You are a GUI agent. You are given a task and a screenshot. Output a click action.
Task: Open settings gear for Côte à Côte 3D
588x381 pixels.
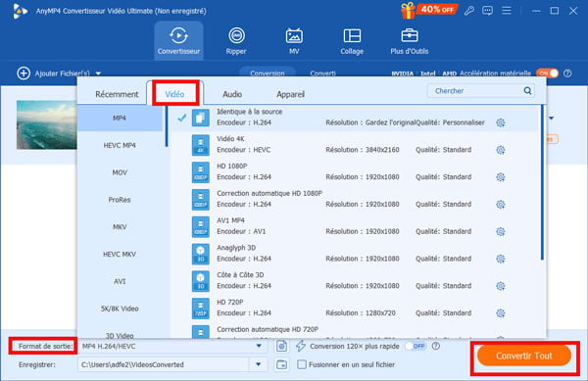pos(500,286)
